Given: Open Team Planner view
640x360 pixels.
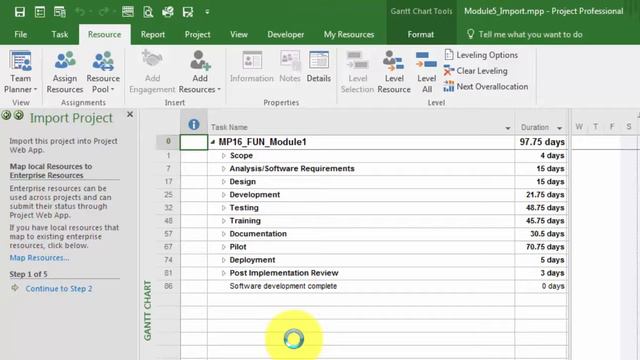Looking at the screenshot, I should tap(20, 72).
